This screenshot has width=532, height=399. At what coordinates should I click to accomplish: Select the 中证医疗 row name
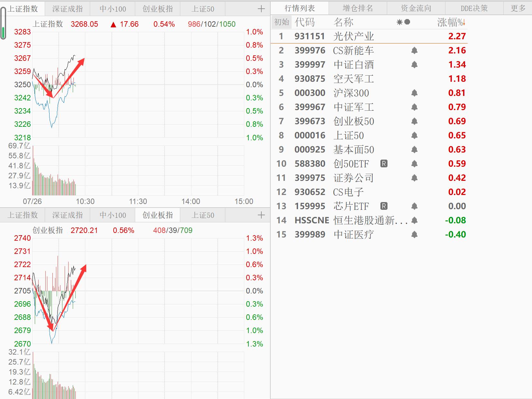[353, 235]
